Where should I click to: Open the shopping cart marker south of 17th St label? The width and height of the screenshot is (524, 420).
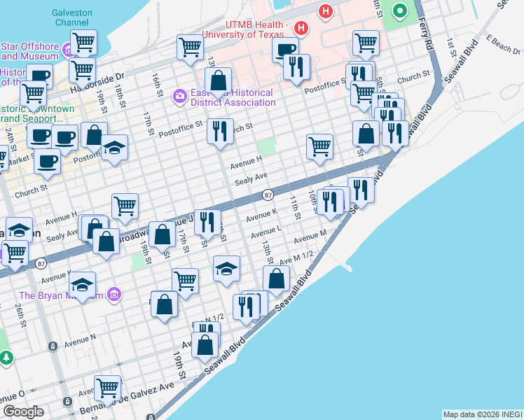tap(185, 281)
